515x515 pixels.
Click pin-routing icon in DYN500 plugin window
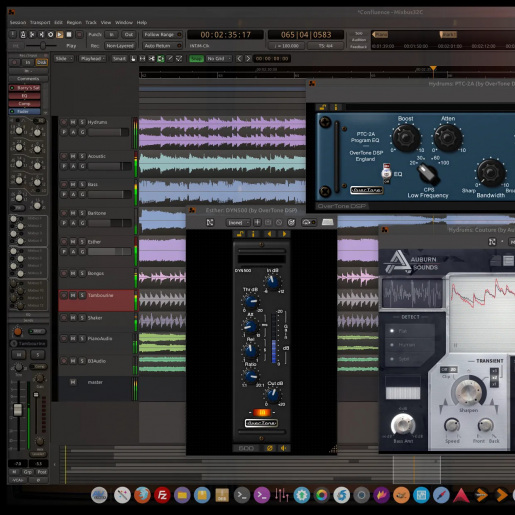tap(210, 222)
